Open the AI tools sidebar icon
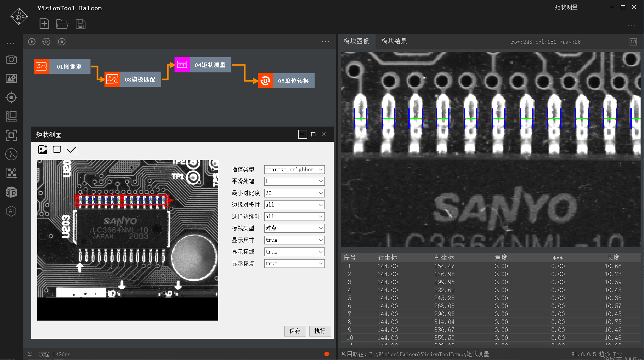 (x=11, y=211)
